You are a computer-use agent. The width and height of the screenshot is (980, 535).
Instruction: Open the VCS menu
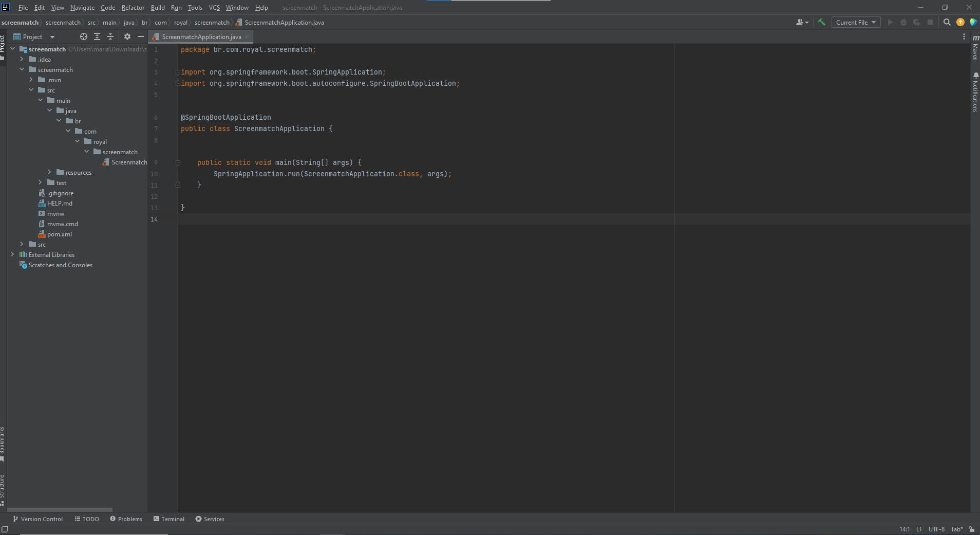coord(214,8)
